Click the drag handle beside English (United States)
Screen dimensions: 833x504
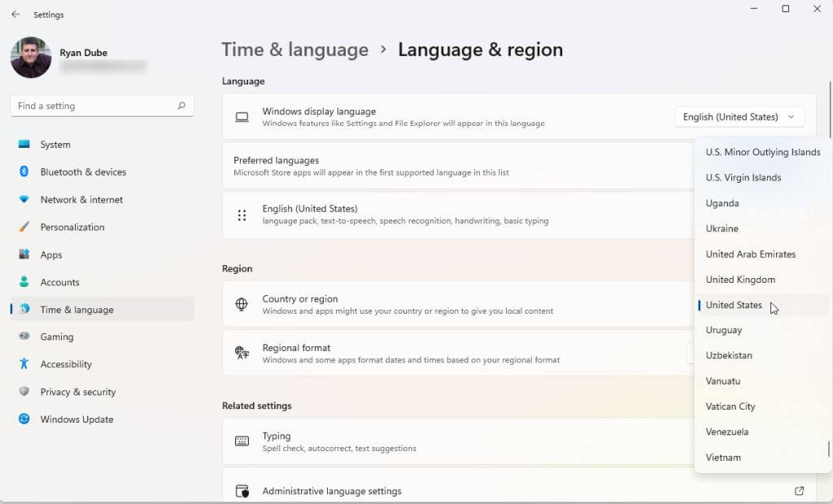coord(242,215)
